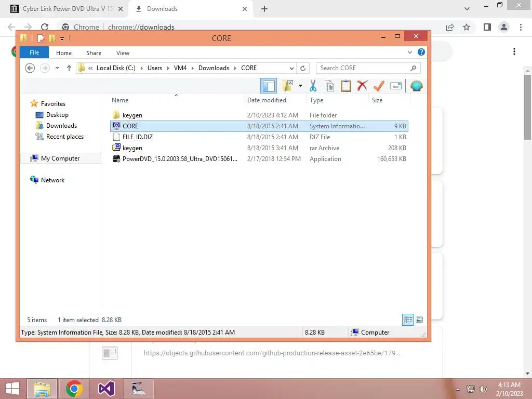Image resolution: width=532 pixels, height=399 pixels.
Task: Open the Share ribbon tab
Action: point(94,53)
